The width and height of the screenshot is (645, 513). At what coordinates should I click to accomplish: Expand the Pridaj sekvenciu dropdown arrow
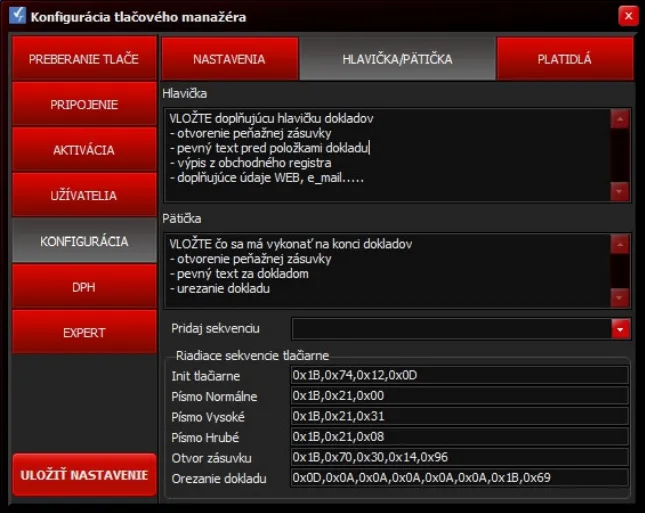coord(621,329)
